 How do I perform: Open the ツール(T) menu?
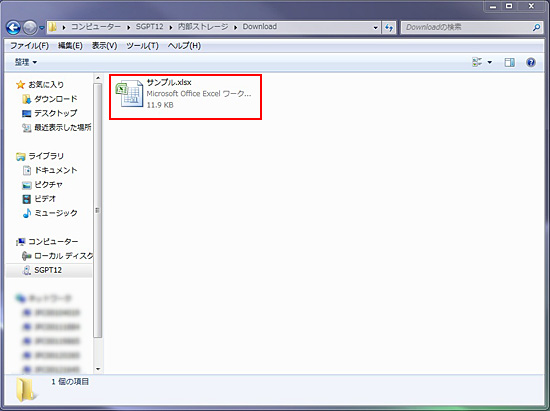coord(142,46)
